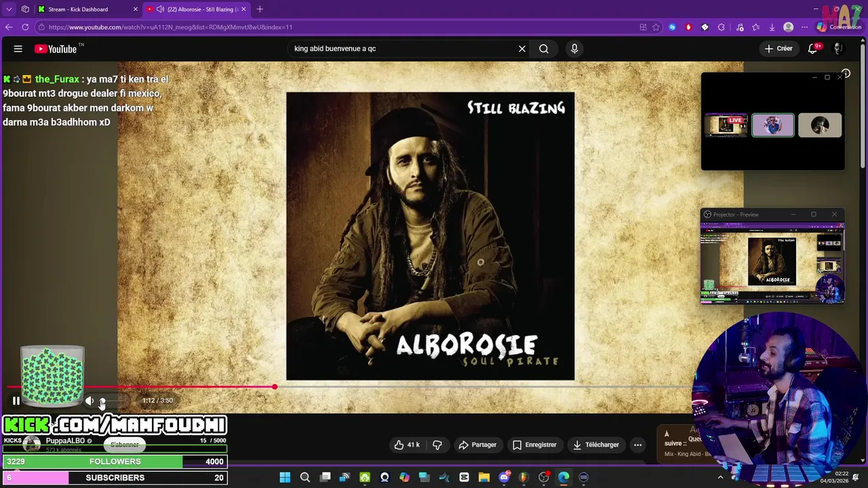Open the browser workspaces icon
The image size is (868, 488).
25,9
